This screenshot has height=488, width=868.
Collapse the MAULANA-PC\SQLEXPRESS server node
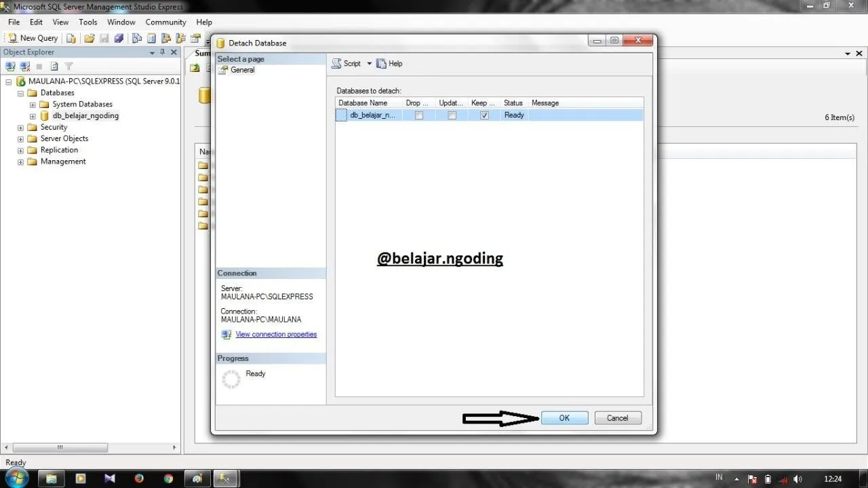[x=9, y=81]
